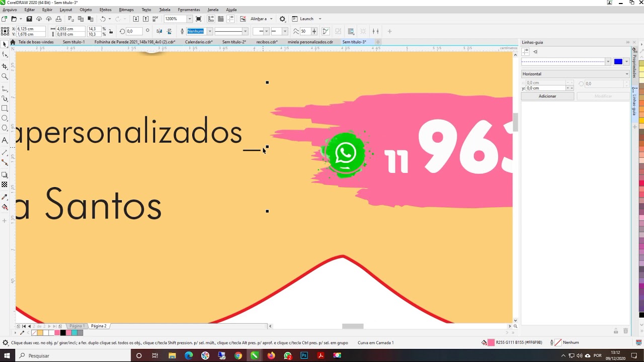The height and width of the screenshot is (362, 644).
Task: Switch to Calendario.cdr document tab
Action: coord(199,42)
